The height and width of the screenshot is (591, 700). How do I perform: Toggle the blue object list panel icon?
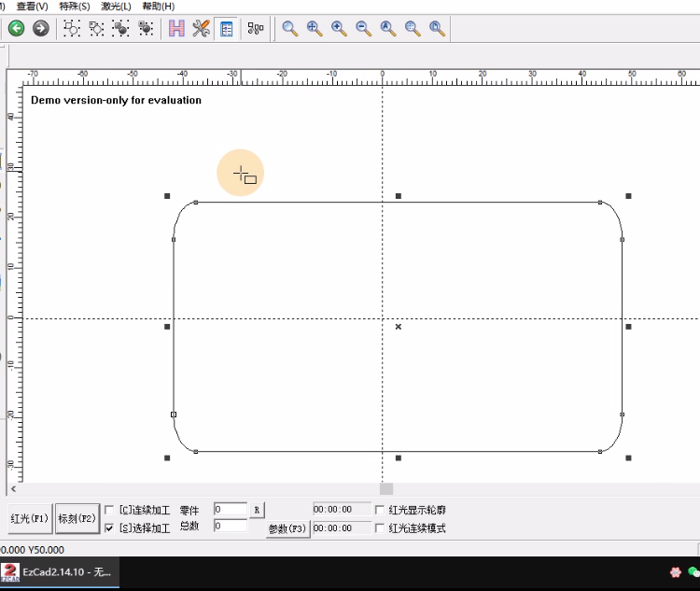pos(227,29)
